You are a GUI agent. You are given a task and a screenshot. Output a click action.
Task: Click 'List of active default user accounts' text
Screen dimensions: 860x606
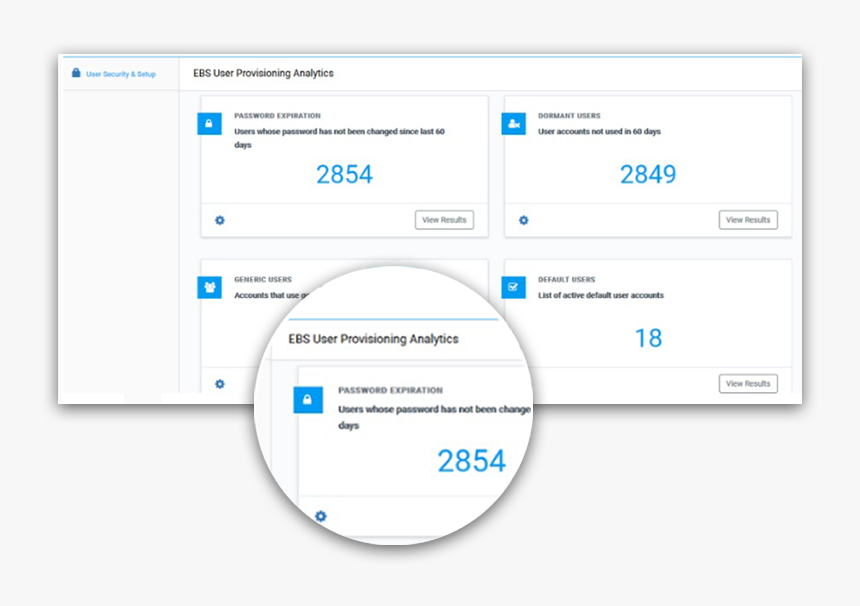601,295
